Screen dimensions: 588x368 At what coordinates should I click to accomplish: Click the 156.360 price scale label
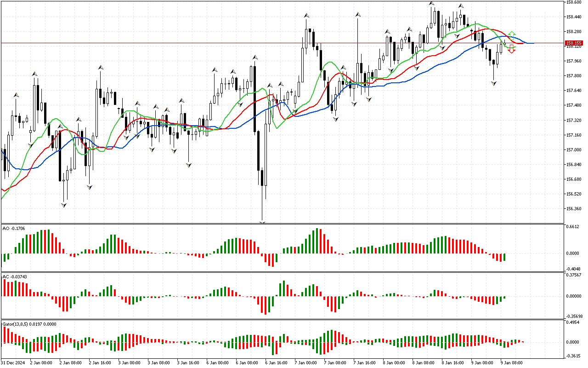[573, 209]
